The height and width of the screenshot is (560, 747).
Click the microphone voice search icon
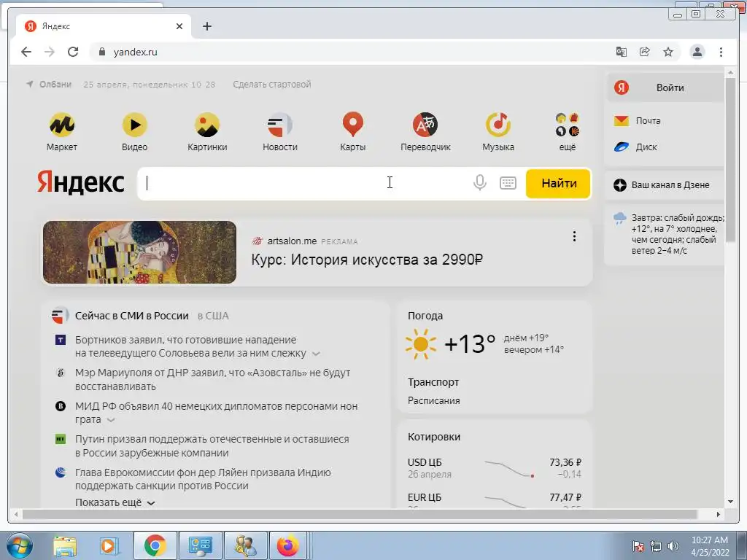[x=480, y=183]
